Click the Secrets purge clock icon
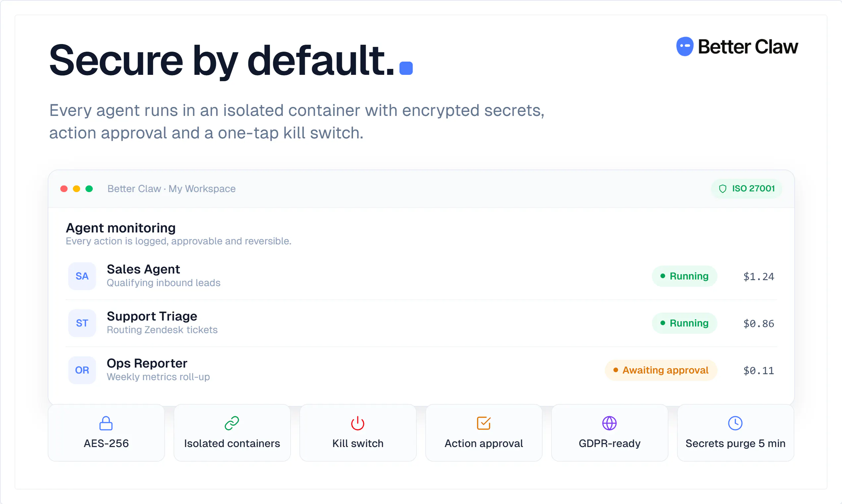 [735, 423]
